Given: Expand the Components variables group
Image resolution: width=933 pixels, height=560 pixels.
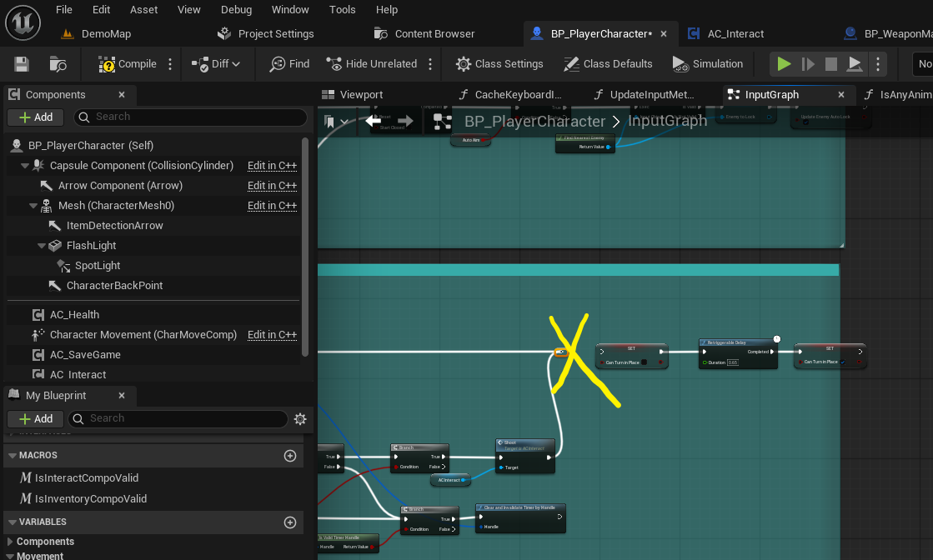Looking at the screenshot, I should [x=9, y=542].
